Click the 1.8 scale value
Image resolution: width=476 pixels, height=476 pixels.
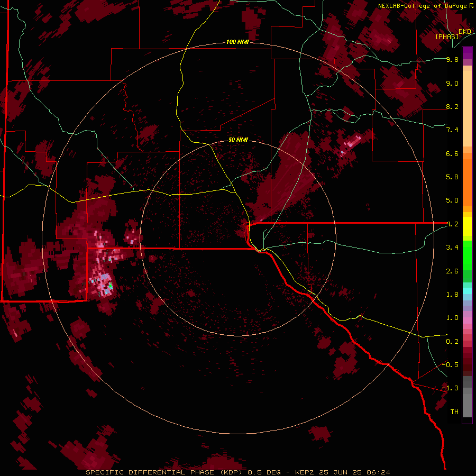tap(452, 295)
